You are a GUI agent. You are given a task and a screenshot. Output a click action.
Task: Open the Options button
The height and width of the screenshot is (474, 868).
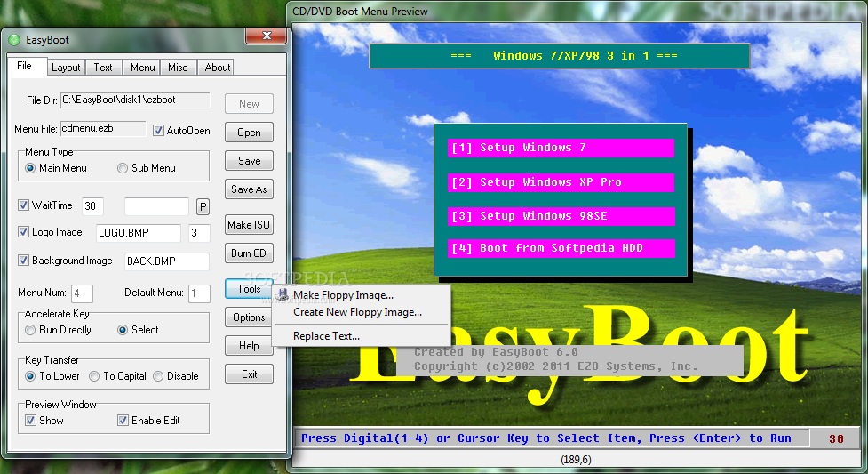249,317
